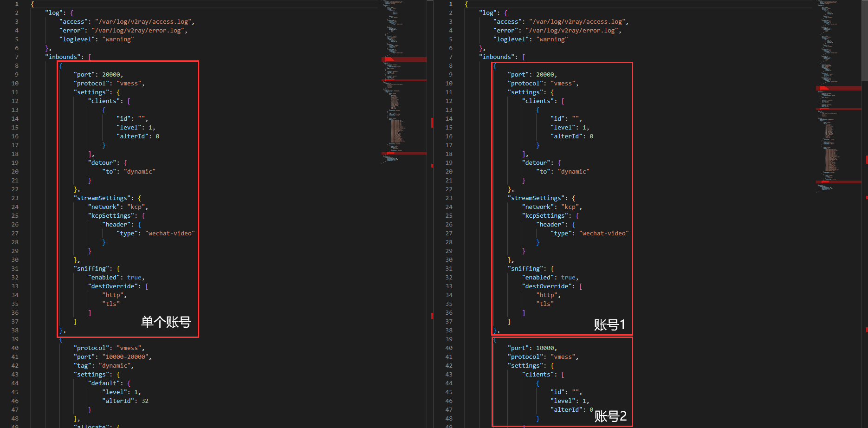Click the "tag" key on line 42
The image size is (868, 428).
pyautogui.click(x=83, y=366)
